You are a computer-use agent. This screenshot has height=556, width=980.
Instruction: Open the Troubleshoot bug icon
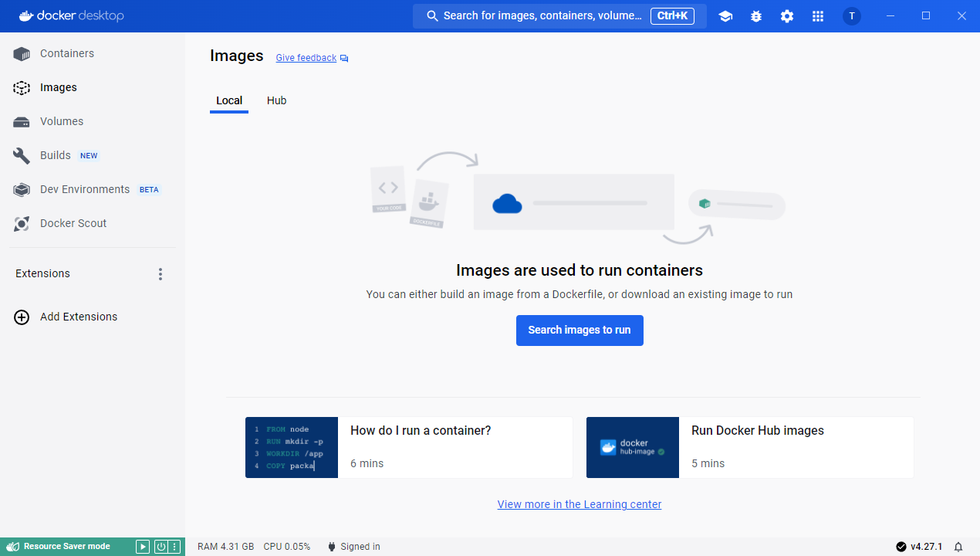pyautogui.click(x=756, y=16)
